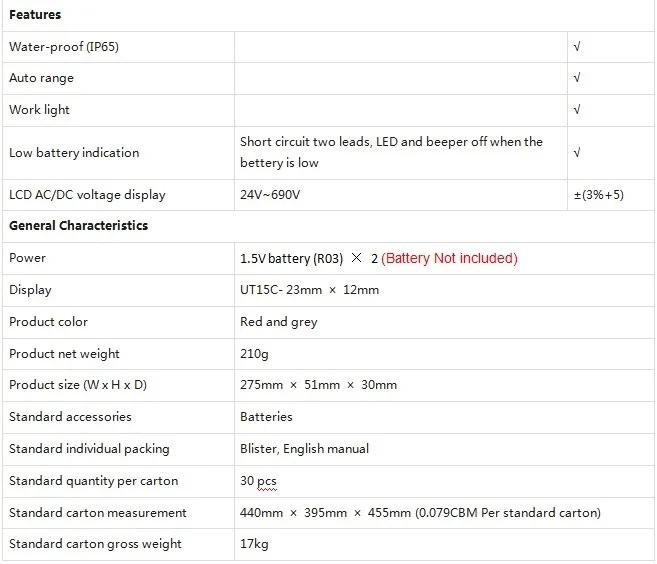Click the 17kg gross weight value

254,544
